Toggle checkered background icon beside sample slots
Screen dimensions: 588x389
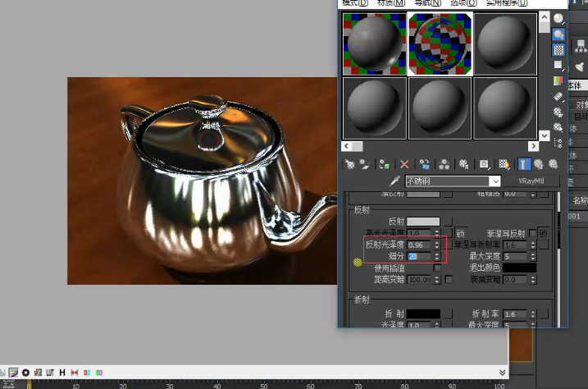[x=558, y=50]
